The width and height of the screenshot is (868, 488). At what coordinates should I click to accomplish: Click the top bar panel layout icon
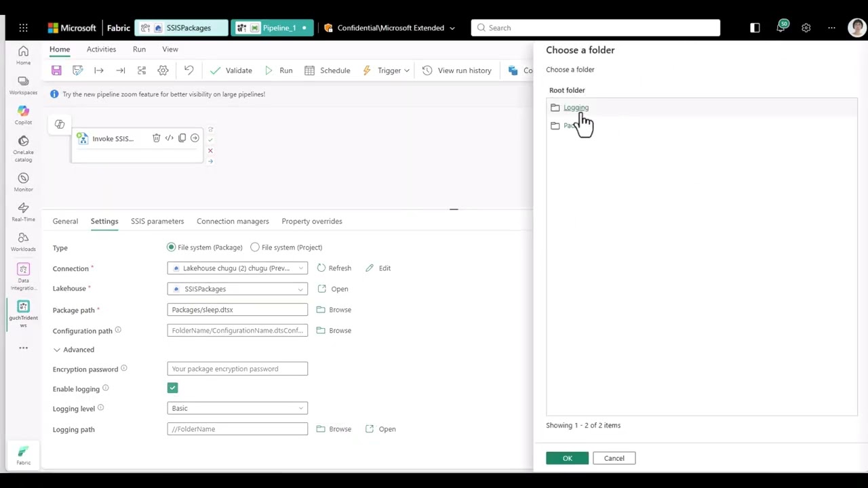[755, 28]
